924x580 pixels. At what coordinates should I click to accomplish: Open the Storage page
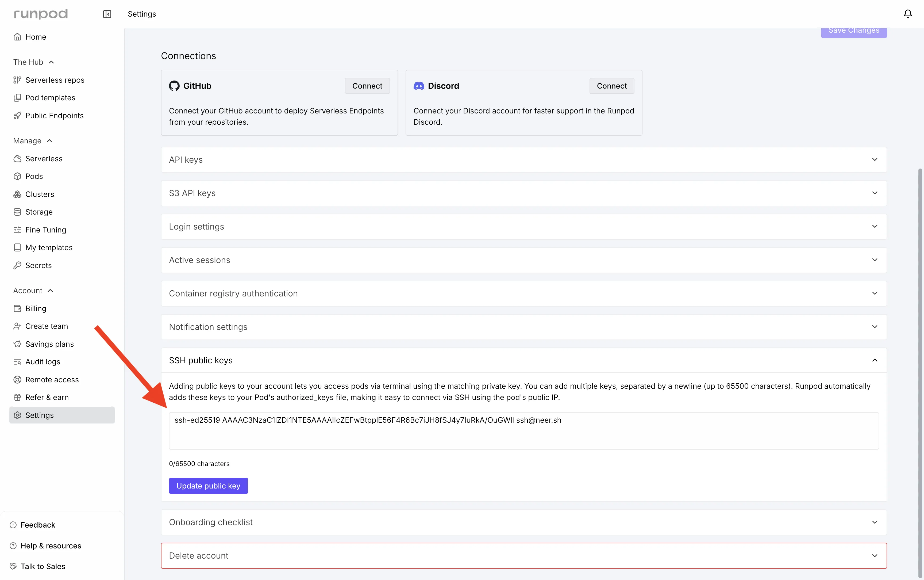[39, 212]
